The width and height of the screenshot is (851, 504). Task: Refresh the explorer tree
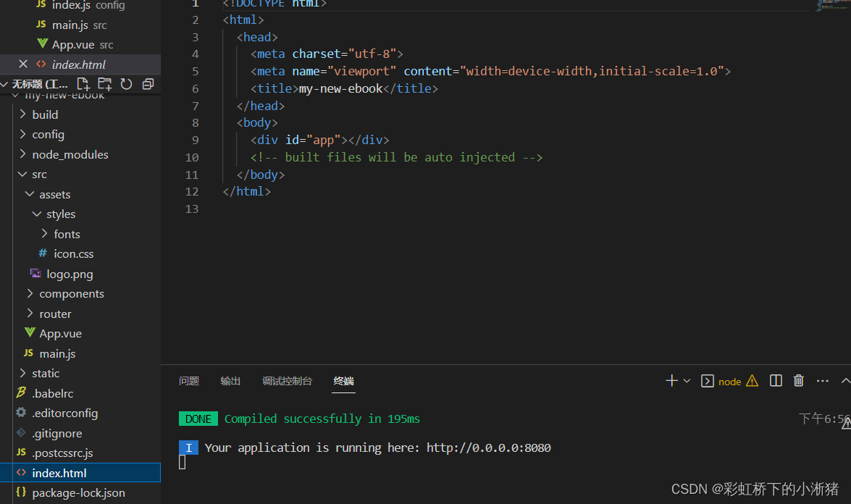pyautogui.click(x=126, y=84)
